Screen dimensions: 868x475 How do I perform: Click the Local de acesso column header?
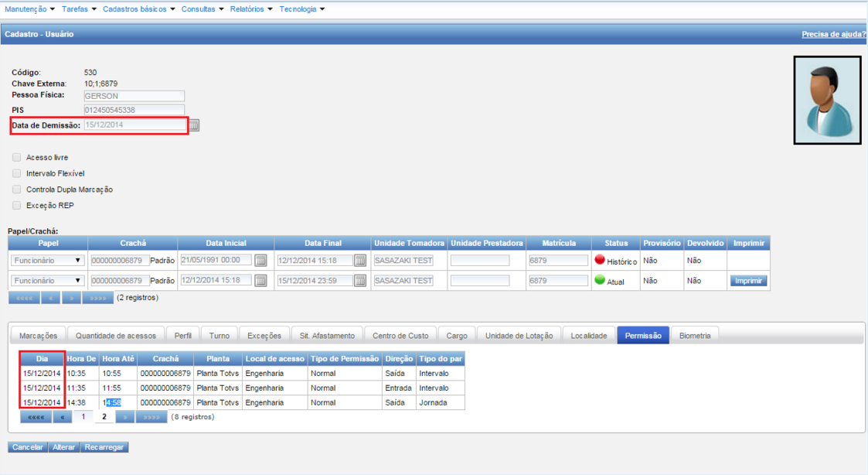274,359
